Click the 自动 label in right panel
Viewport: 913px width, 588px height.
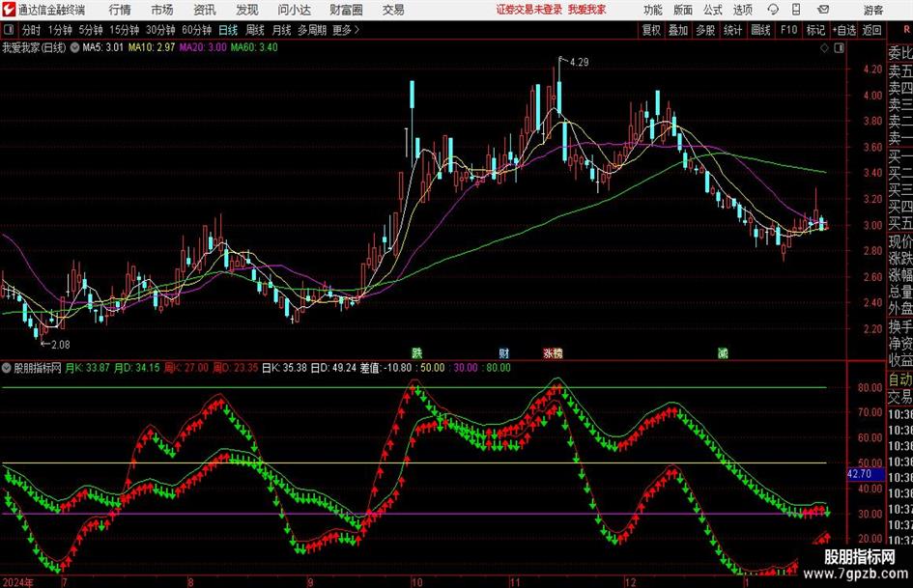coord(900,379)
